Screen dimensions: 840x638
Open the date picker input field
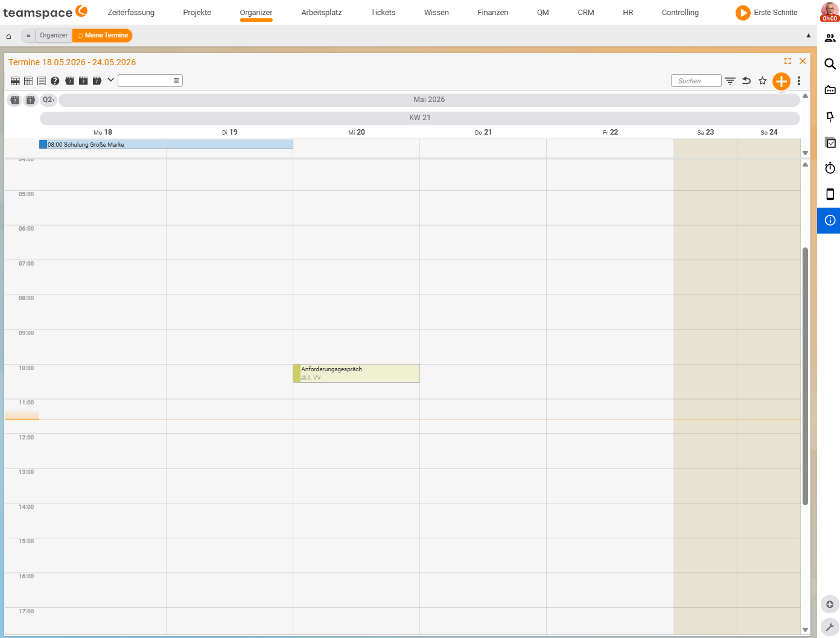pyautogui.click(x=150, y=80)
